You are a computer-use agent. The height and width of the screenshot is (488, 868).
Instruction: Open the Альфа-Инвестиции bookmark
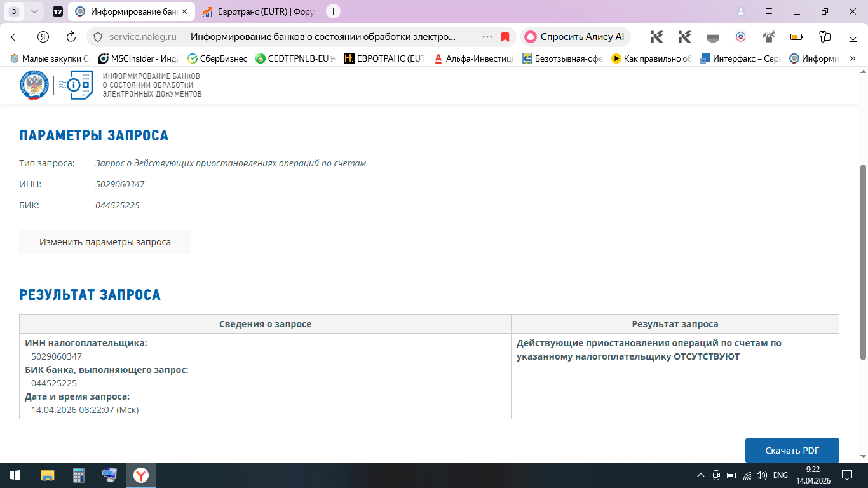pos(473,58)
